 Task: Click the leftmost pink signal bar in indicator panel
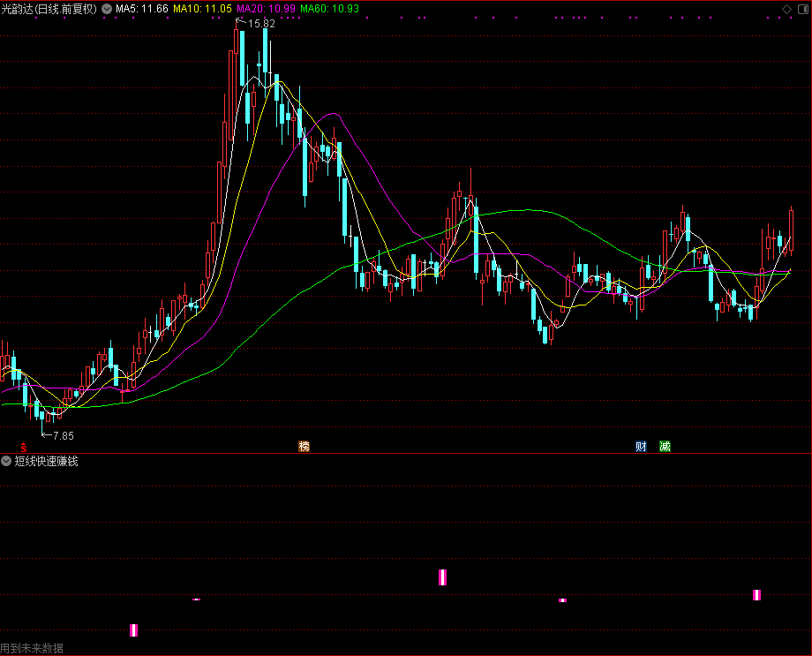pyautogui.click(x=134, y=630)
